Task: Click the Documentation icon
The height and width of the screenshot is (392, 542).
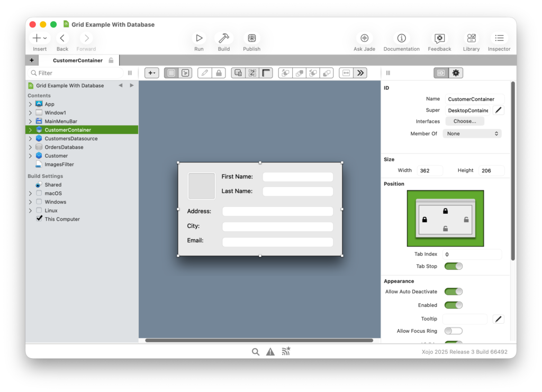Action: pyautogui.click(x=401, y=39)
